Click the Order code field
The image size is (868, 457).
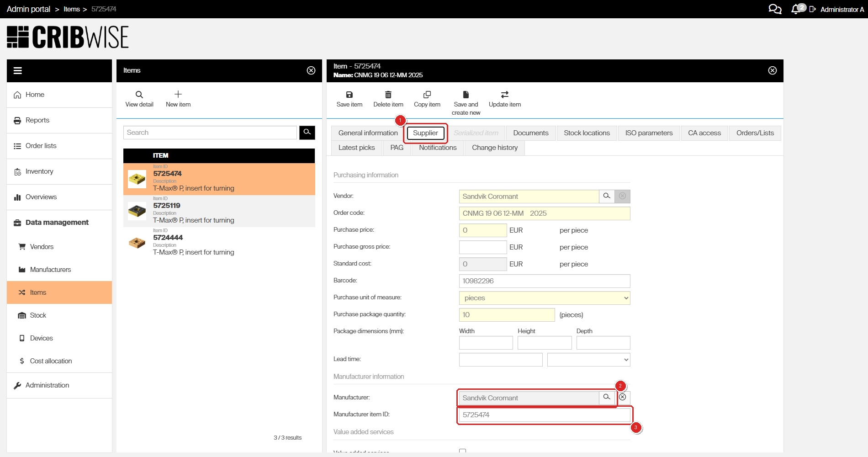pos(545,213)
